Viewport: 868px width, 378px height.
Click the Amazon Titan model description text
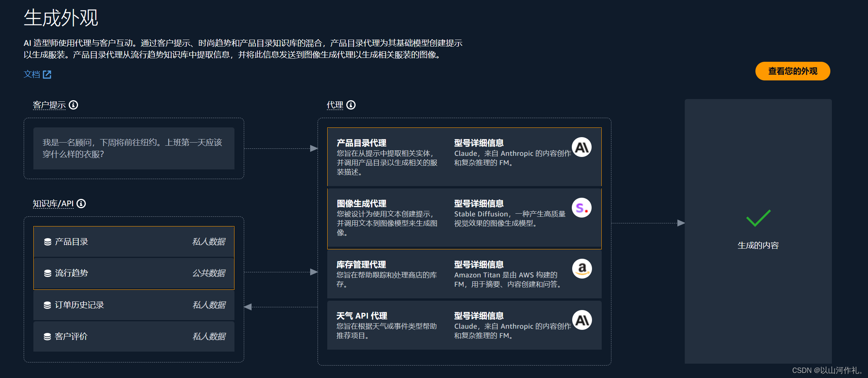point(508,280)
